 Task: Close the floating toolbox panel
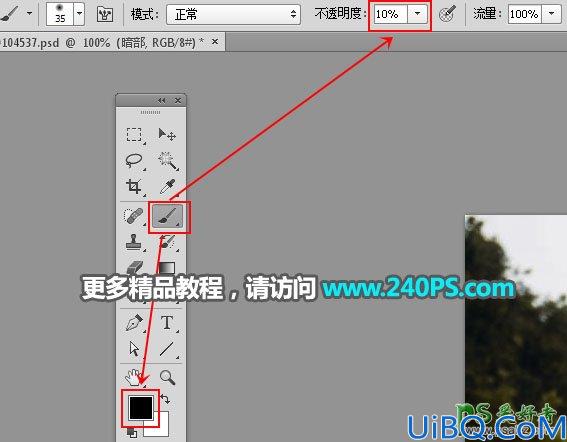pyautogui.click(x=178, y=101)
